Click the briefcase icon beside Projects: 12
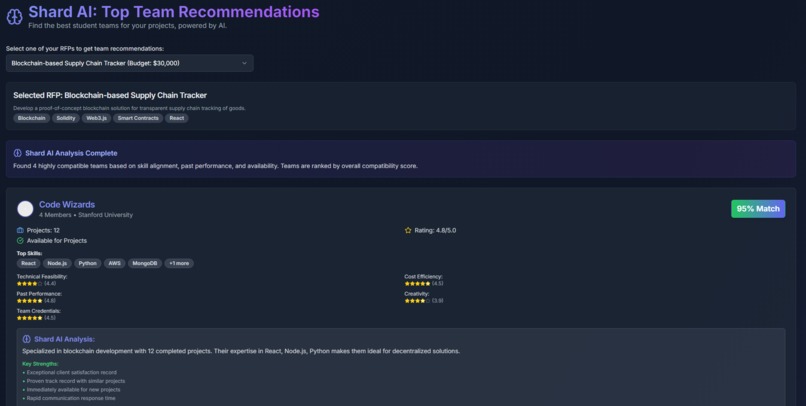 (x=20, y=230)
